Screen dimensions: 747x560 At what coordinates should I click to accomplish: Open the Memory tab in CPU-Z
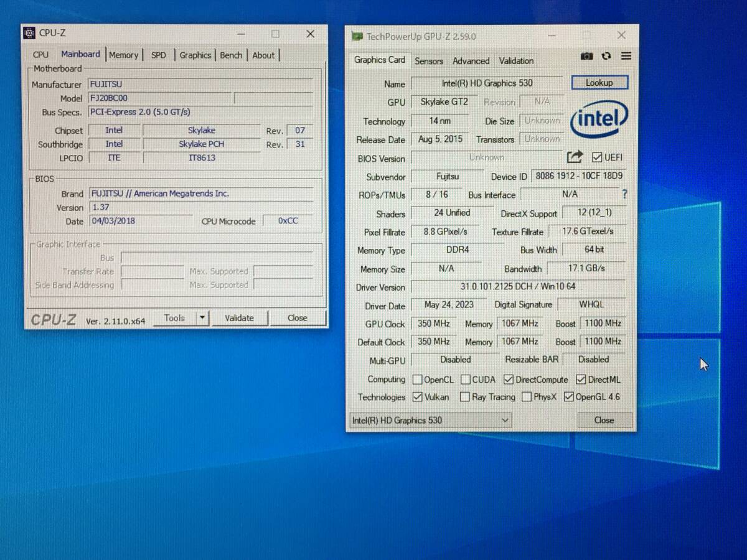point(123,55)
